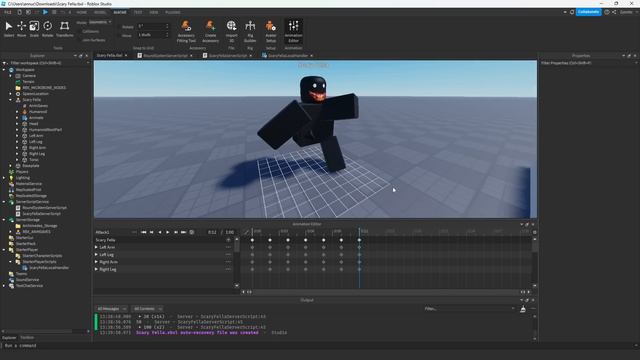This screenshot has height=360, width=640.
Task: Select Humanoid in Explorer tree
Action: point(38,111)
